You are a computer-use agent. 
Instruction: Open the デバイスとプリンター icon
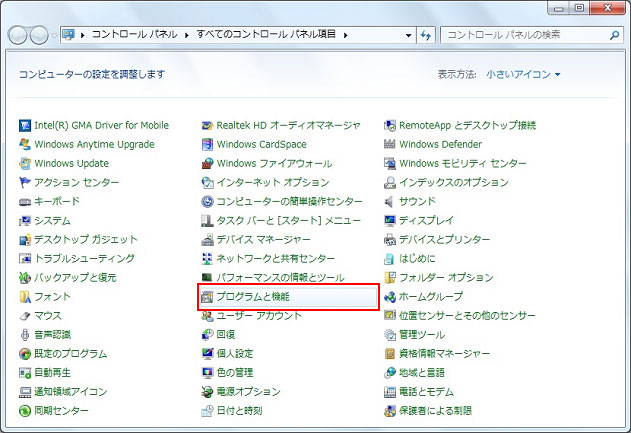(390, 240)
